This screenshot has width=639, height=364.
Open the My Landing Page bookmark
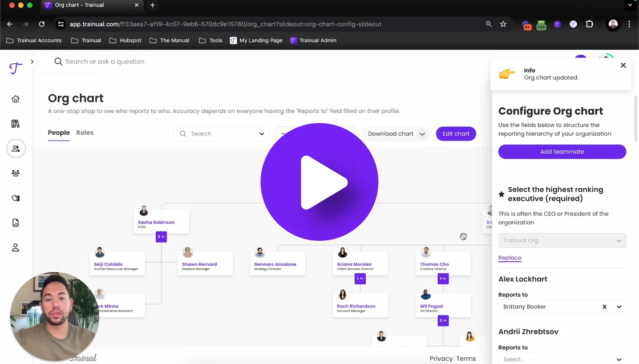pyautogui.click(x=256, y=41)
